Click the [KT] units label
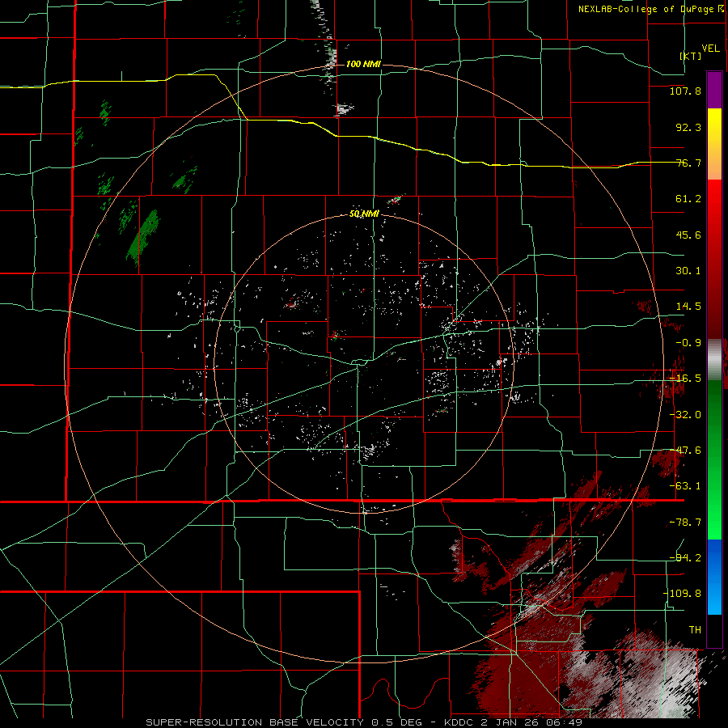The height and width of the screenshot is (728, 728). (x=691, y=56)
